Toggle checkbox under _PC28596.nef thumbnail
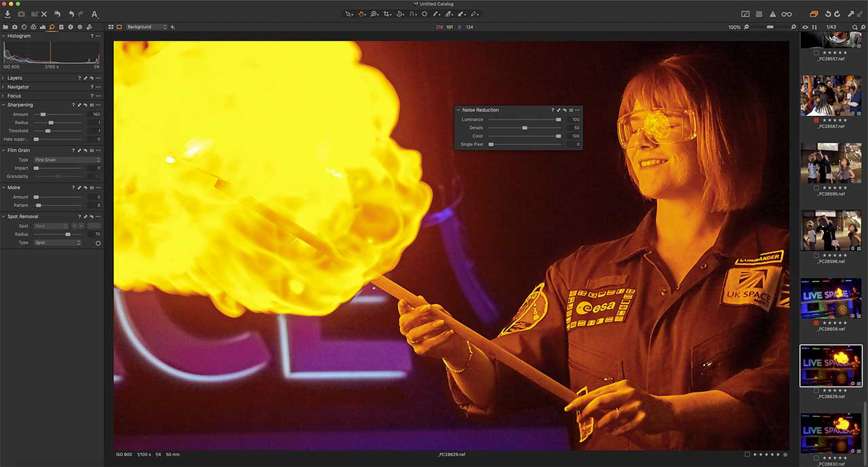This screenshot has width=868, height=467. 816,255
